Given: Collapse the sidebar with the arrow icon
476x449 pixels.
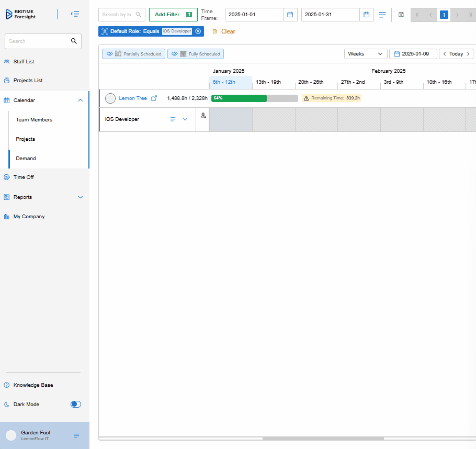Looking at the screenshot, I should pyautogui.click(x=75, y=14).
